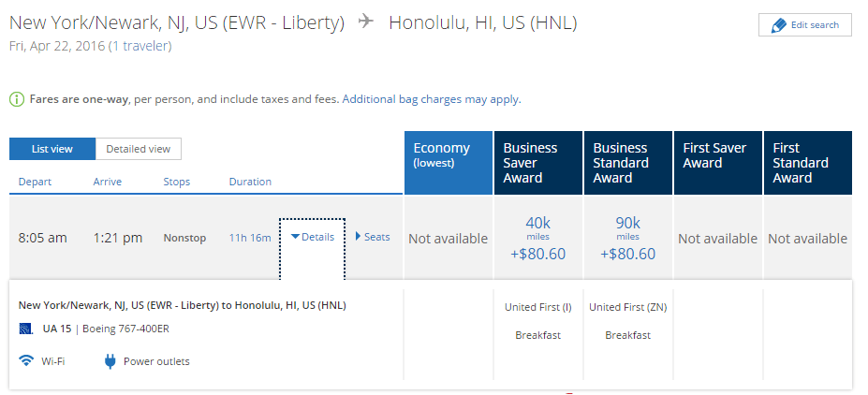Click the EWR to HNL route line in details
This screenshot has height=395, width=868.
click(183, 305)
